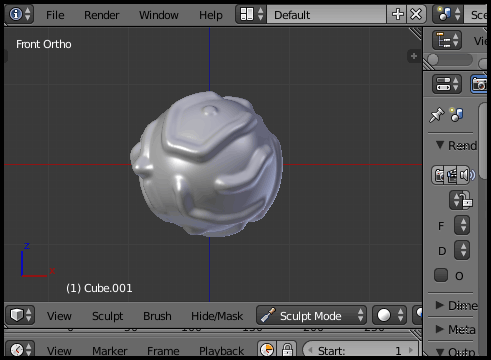The width and height of the screenshot is (491, 360).
Task: Toggle the timeline lock icon
Action: coord(287,350)
